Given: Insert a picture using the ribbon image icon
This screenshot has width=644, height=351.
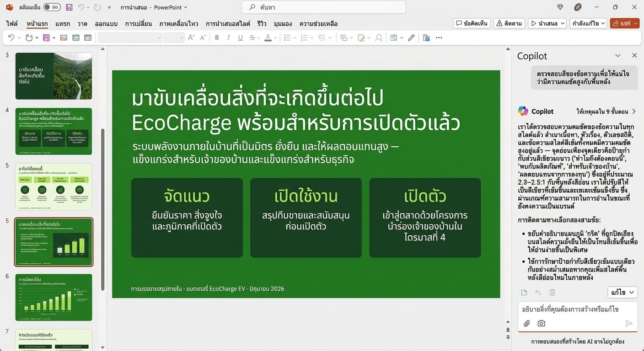Looking at the screenshot, I should point(64,37).
